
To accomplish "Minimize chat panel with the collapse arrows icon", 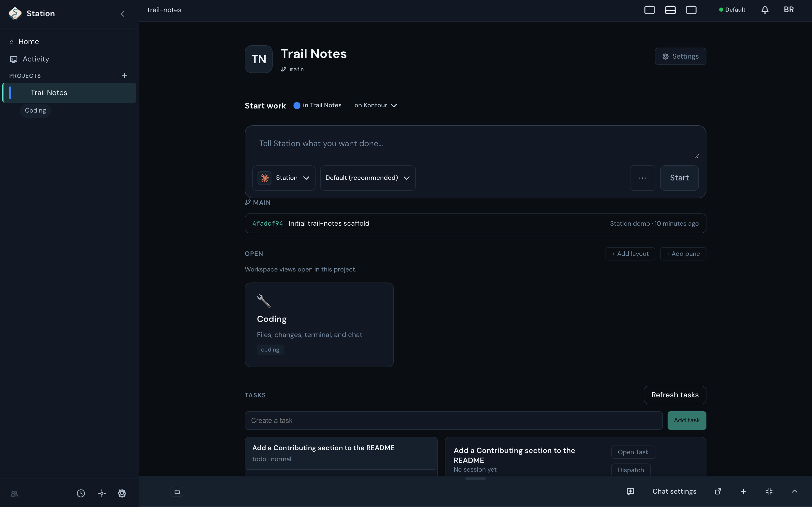I will tap(769, 491).
